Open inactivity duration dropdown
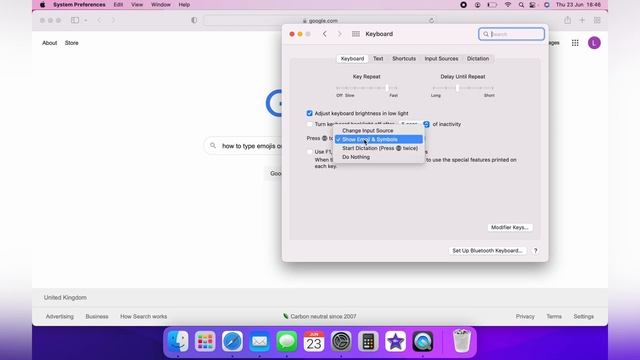 [414, 124]
